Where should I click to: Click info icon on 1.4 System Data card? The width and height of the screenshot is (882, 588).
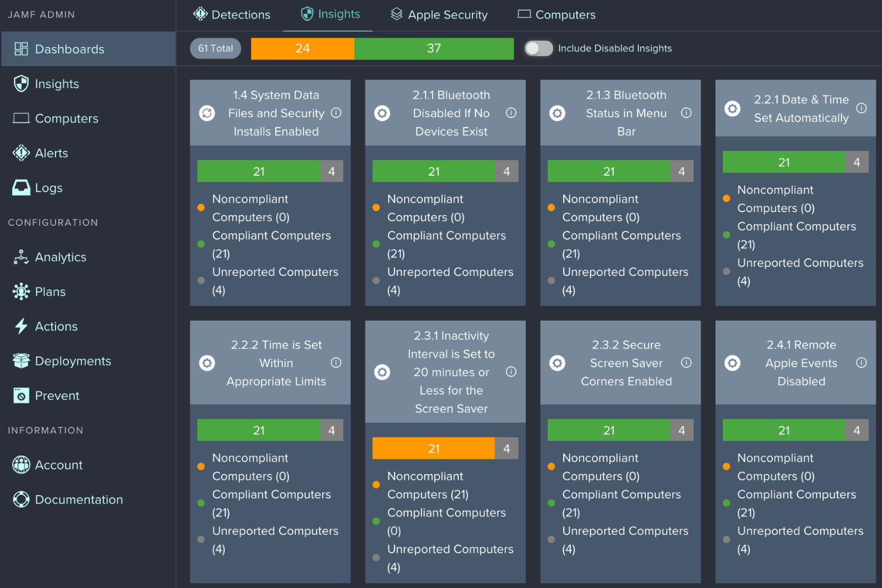point(336,113)
